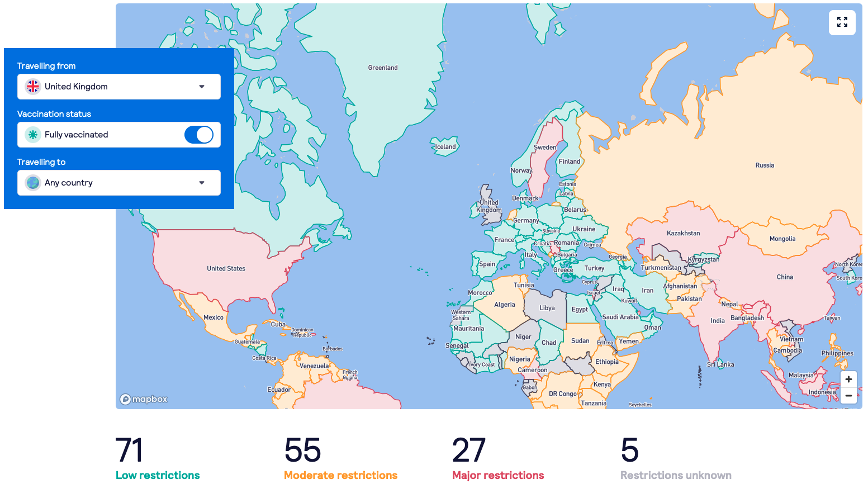Click Saudi Arabia on the map

click(620, 317)
